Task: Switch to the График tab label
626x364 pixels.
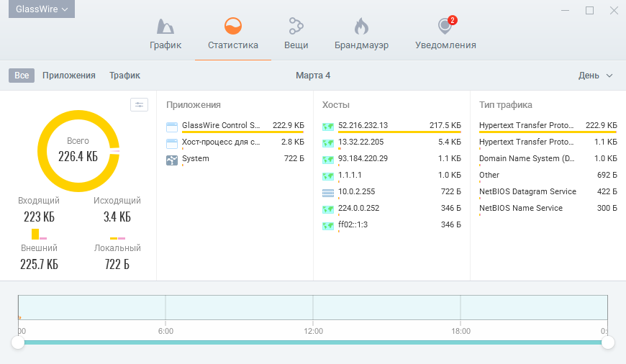Action: (165, 45)
